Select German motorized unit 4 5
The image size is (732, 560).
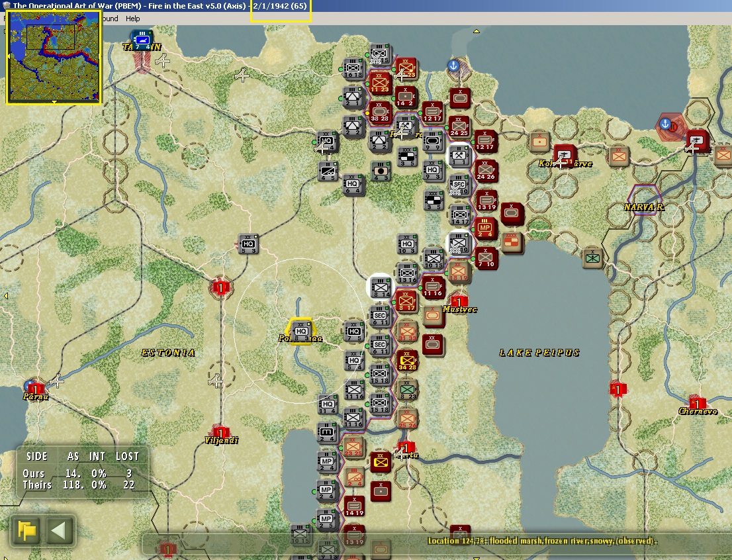pos(327,171)
